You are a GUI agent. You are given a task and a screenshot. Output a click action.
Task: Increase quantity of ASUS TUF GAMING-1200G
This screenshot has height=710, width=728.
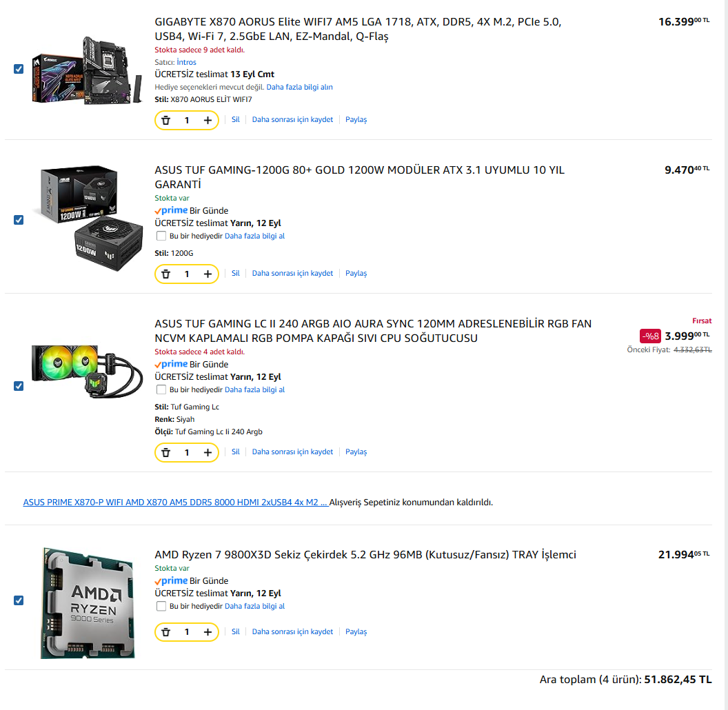coord(208,274)
